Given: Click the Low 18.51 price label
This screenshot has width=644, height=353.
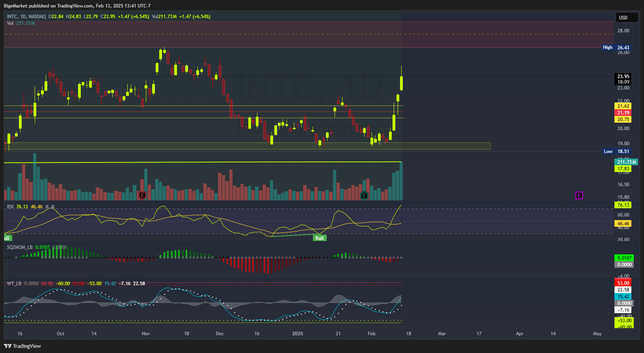Looking at the screenshot, I should click(617, 151).
